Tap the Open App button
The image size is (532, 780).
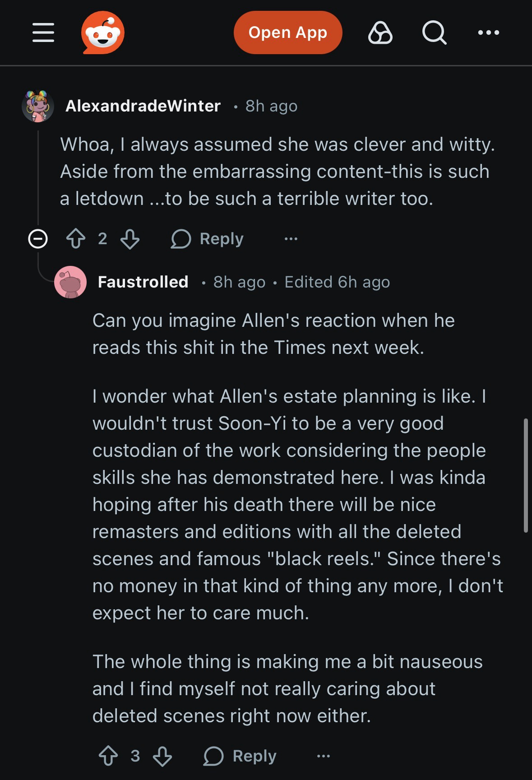287,32
